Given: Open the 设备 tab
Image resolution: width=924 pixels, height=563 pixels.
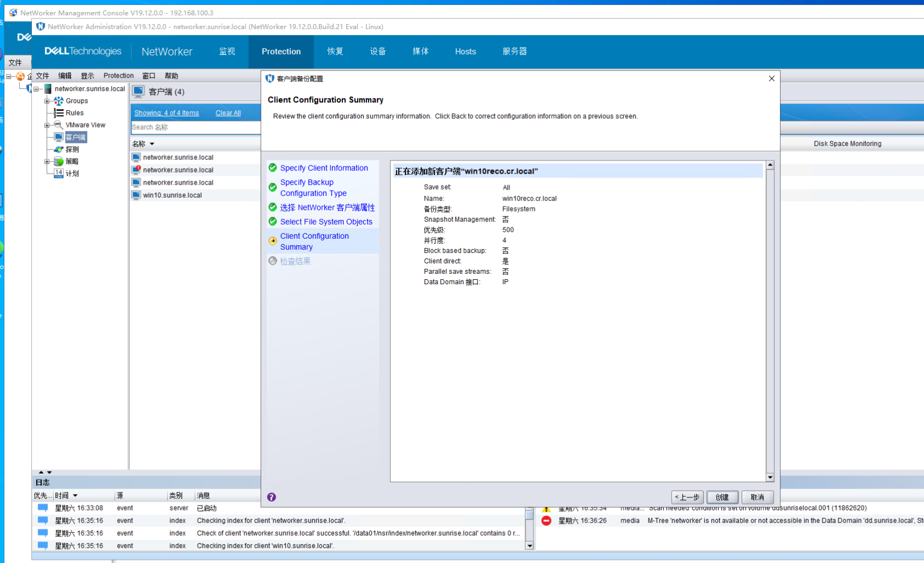Looking at the screenshot, I should coord(378,51).
